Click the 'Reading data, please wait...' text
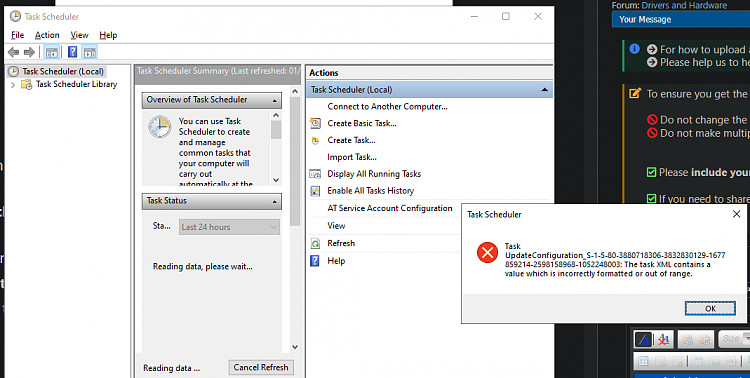This screenshot has width=750, height=378. click(203, 267)
